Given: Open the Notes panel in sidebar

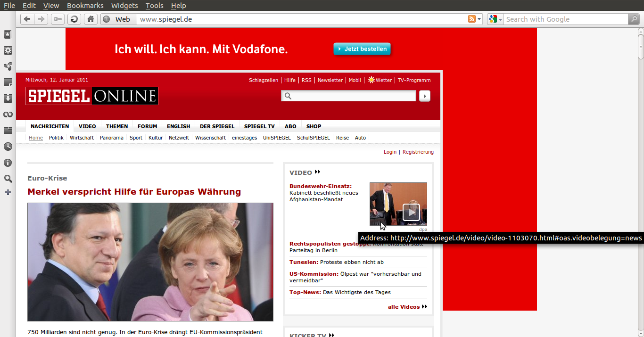Looking at the screenshot, I should point(8,82).
